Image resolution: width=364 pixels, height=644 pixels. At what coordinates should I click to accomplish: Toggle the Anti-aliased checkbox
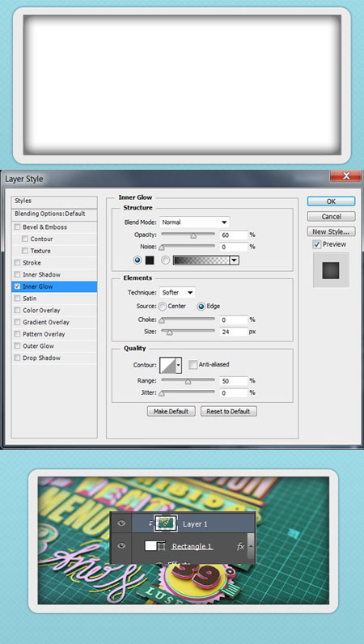(x=193, y=364)
